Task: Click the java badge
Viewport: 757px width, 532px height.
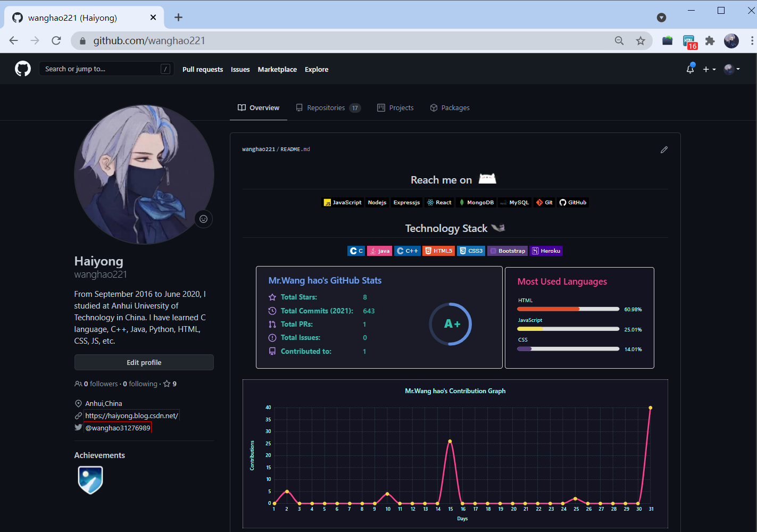Action: pyautogui.click(x=379, y=251)
